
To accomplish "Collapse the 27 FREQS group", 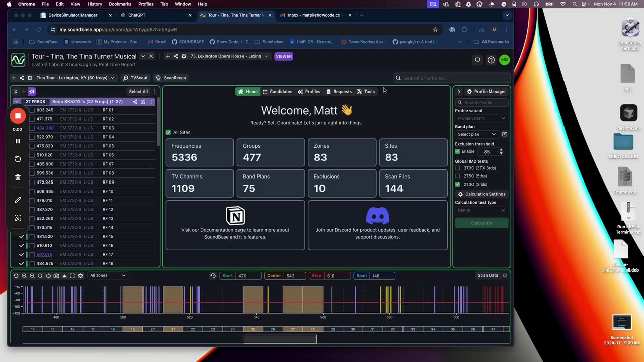I will (x=17, y=102).
